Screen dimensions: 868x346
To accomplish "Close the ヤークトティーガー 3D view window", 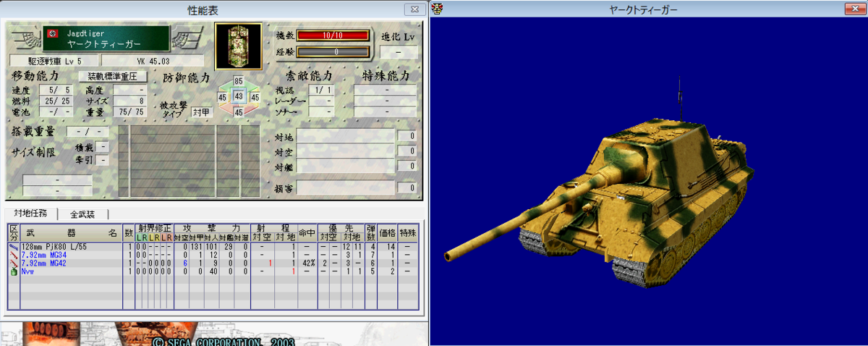I will [x=854, y=9].
